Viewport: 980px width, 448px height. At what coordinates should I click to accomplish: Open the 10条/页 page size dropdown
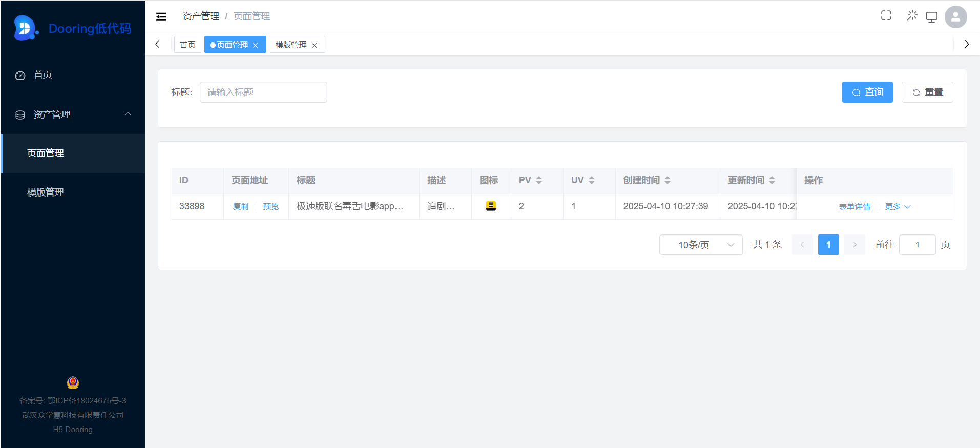(701, 245)
